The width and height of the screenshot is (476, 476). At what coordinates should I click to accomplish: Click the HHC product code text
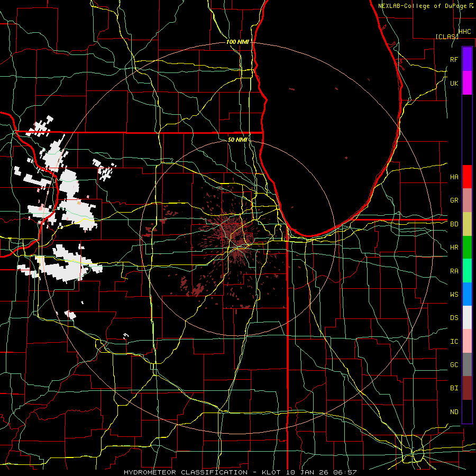(x=464, y=32)
